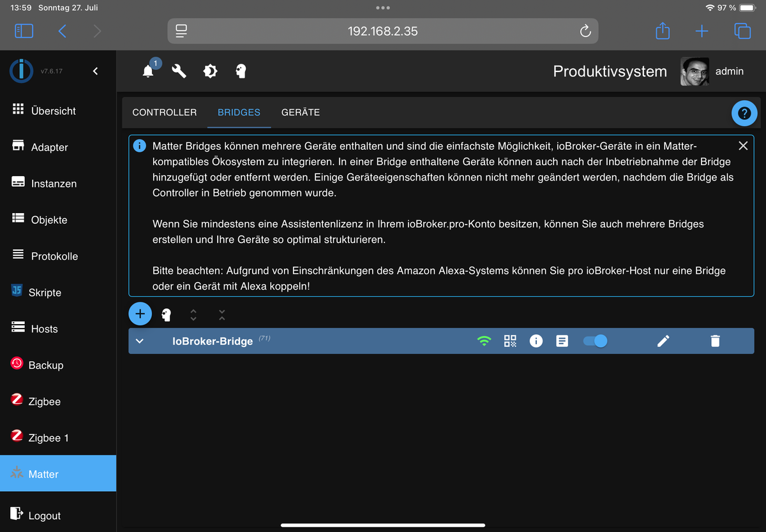
Task: Open Zigbee 1 sidebar entry
Action: coord(58,438)
